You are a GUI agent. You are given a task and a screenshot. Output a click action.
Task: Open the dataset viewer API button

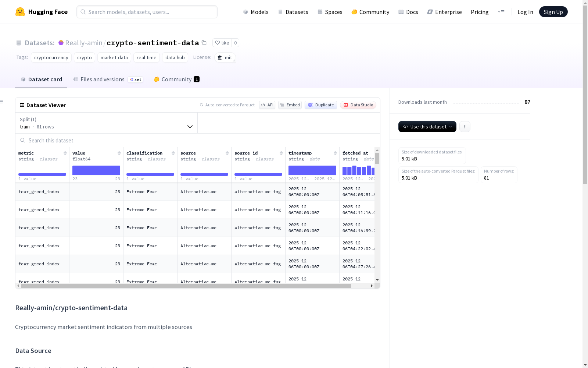tap(267, 105)
